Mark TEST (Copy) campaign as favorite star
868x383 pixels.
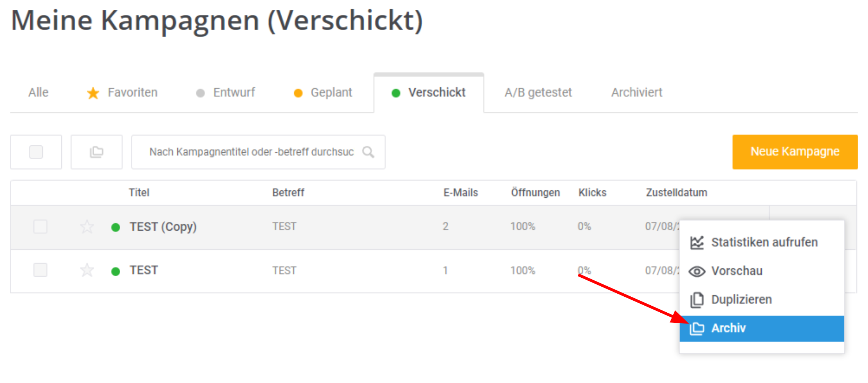[x=87, y=226]
